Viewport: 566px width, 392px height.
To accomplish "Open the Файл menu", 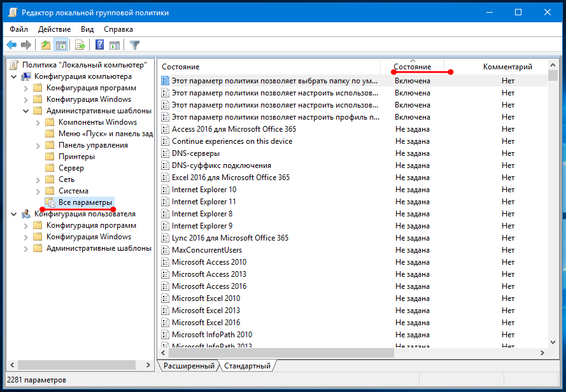I will [18, 29].
